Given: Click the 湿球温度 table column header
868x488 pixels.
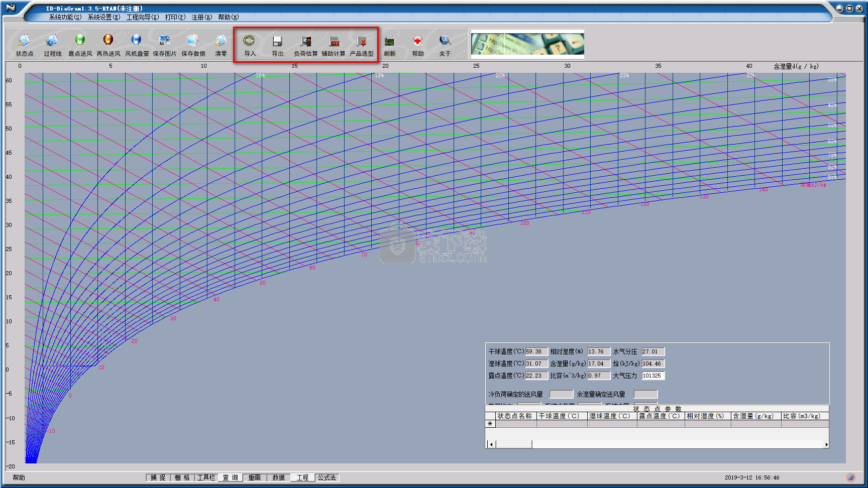Looking at the screenshot, I should tap(612, 416).
